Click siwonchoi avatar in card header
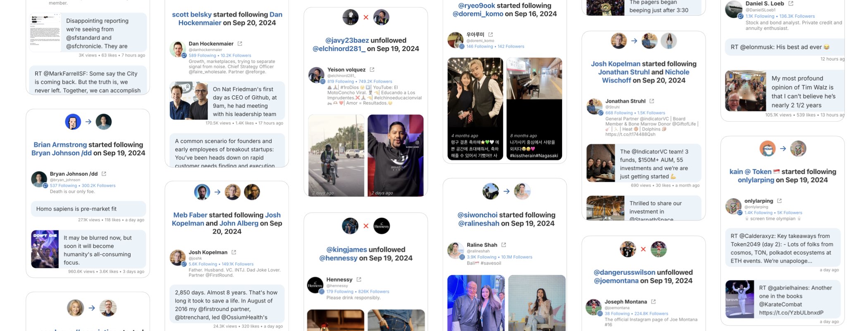 (x=491, y=191)
